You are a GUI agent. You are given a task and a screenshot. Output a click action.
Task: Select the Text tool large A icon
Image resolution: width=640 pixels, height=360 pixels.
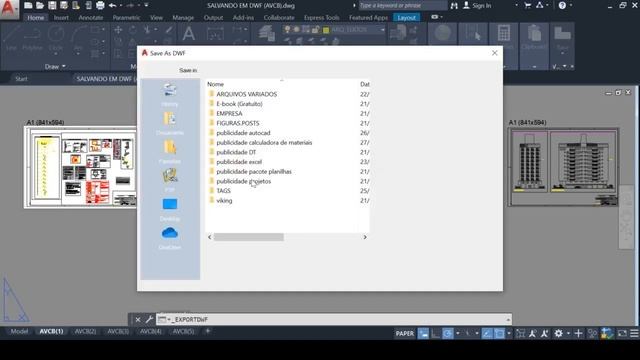point(189,33)
